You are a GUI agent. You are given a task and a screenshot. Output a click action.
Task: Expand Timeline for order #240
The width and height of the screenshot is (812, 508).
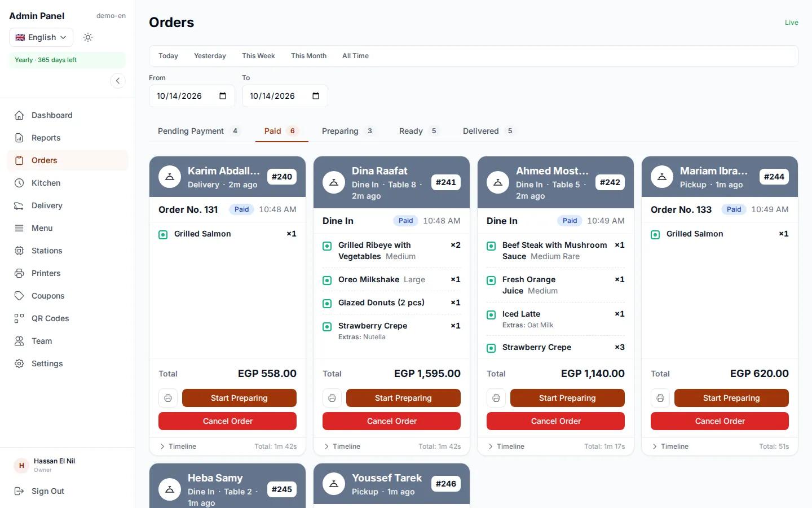pos(178,446)
